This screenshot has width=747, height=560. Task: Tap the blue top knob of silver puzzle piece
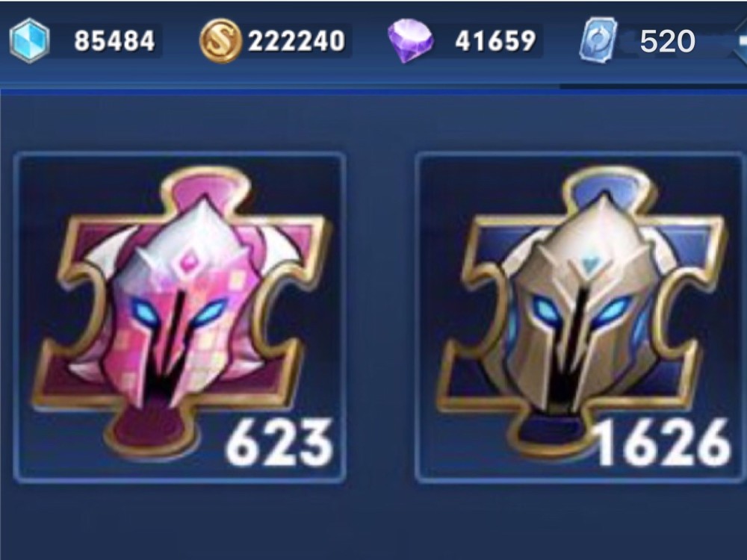pyautogui.click(x=607, y=190)
